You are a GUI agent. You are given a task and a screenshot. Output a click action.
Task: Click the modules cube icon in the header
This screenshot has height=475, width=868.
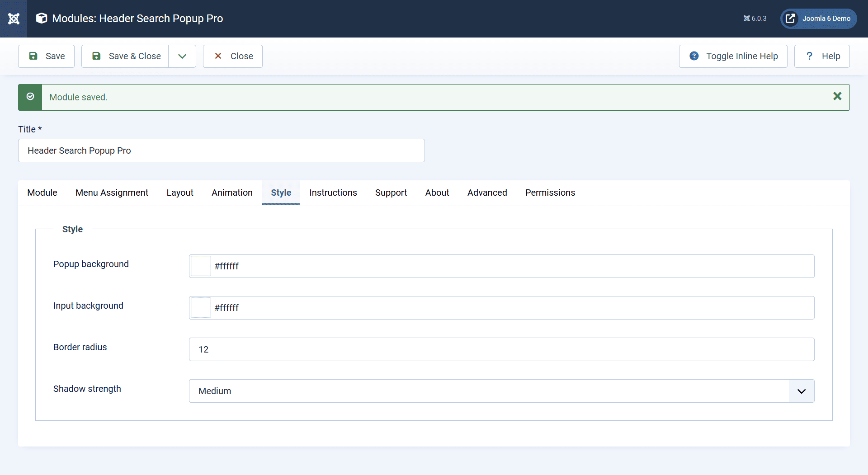41,18
